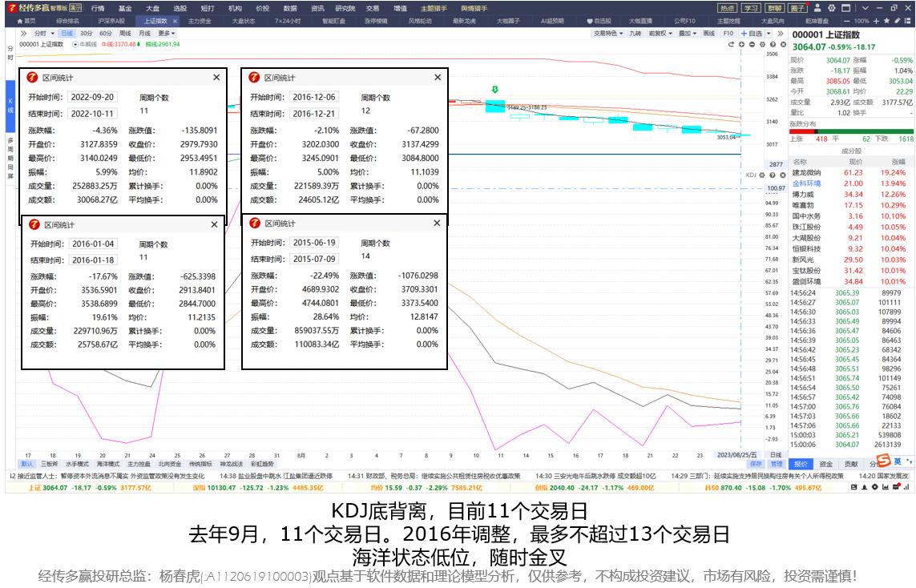The width and height of the screenshot is (916, 588).
Task: Click the 学习 button
Action: pos(751,8)
